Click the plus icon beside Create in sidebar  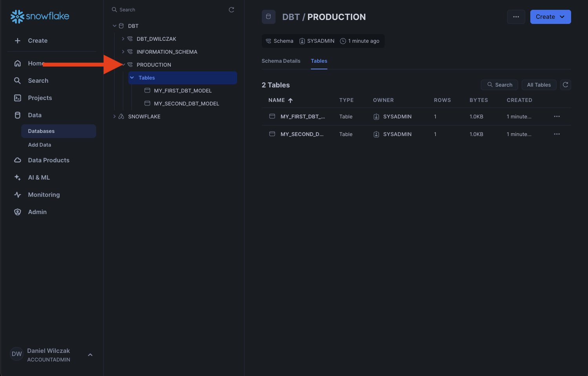tap(17, 41)
